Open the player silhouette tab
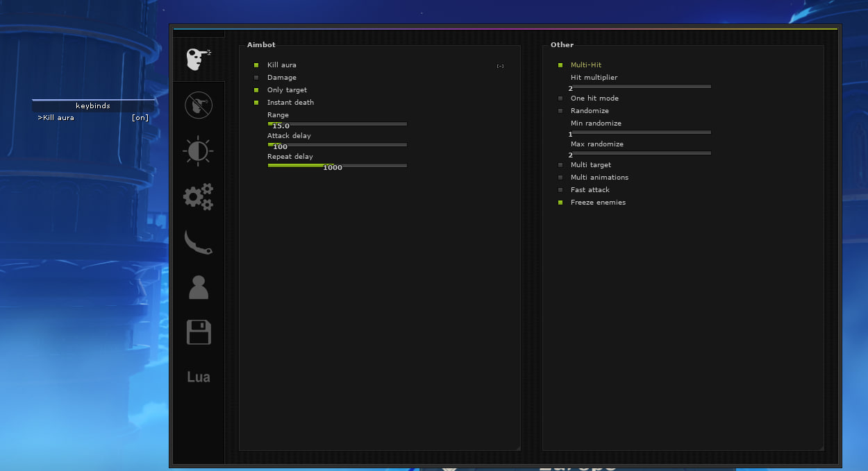The image size is (868, 471). click(198, 287)
